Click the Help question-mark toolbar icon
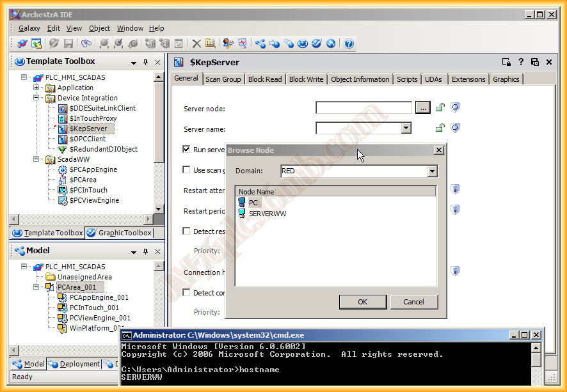Image resolution: width=567 pixels, height=392 pixels. coord(349,43)
